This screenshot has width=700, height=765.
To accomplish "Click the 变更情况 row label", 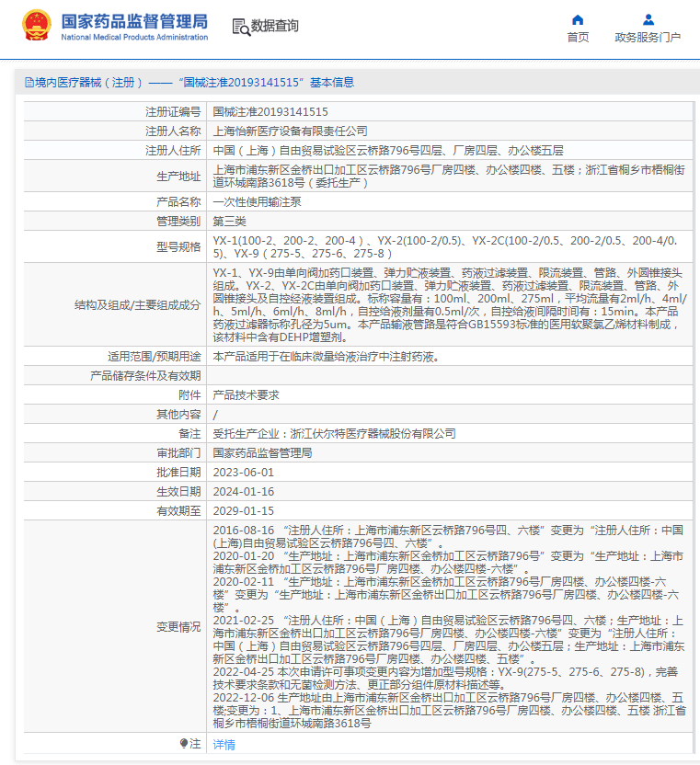I will point(178,627).
